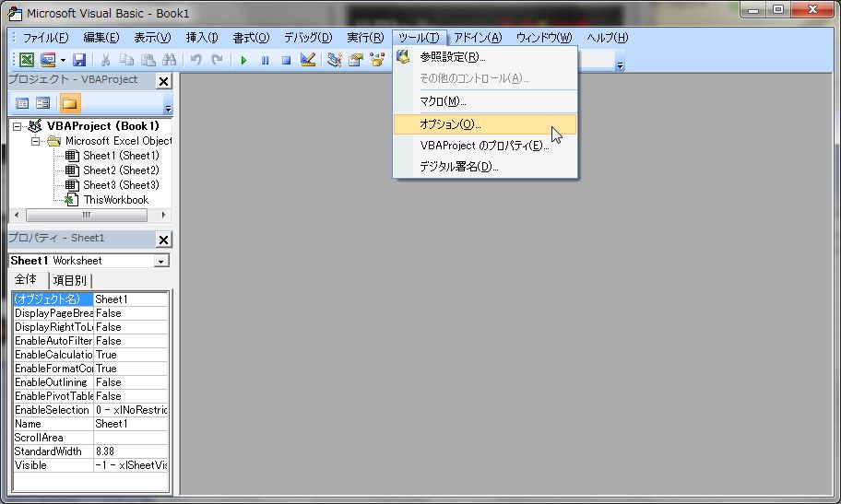Open Object Browser toolbar icon
The height and width of the screenshot is (504, 841).
click(377, 60)
